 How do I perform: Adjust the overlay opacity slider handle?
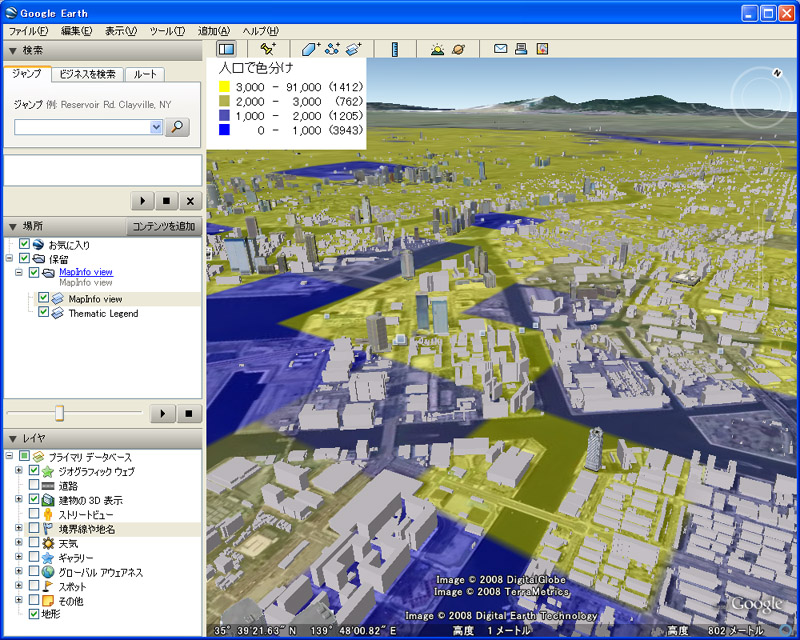point(60,413)
